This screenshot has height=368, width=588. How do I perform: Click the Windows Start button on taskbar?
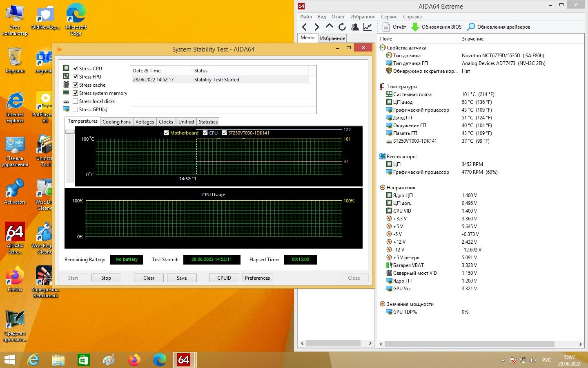(10, 360)
